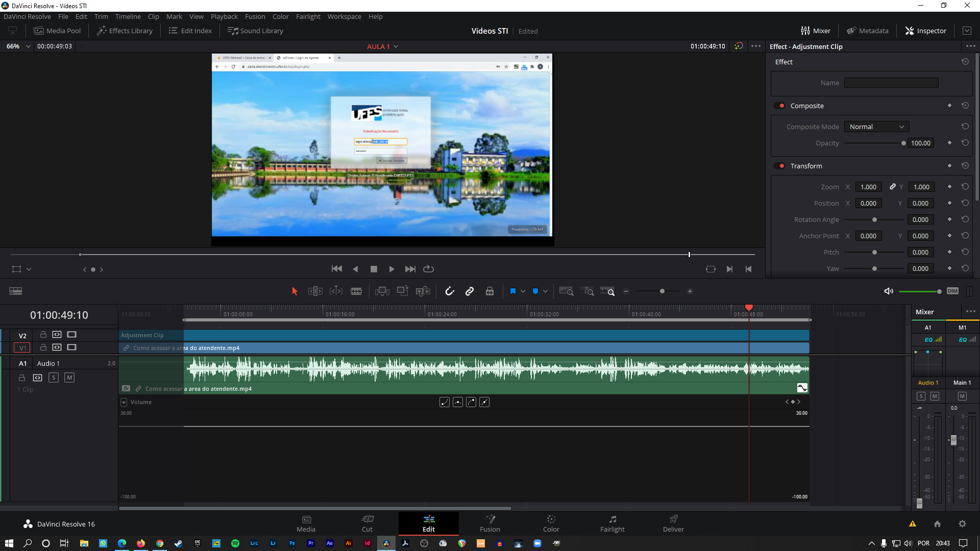This screenshot has width=980, height=551.
Task: Click Overwrite Clip tool icon
Action: coord(403,291)
